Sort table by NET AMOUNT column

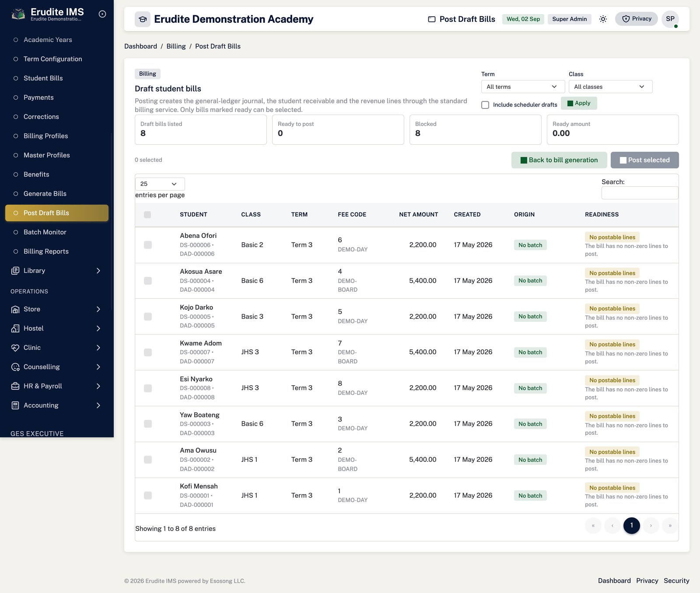coord(418,215)
